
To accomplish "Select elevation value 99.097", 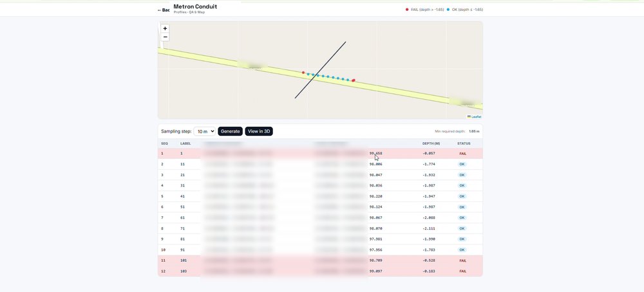I will point(376,271).
